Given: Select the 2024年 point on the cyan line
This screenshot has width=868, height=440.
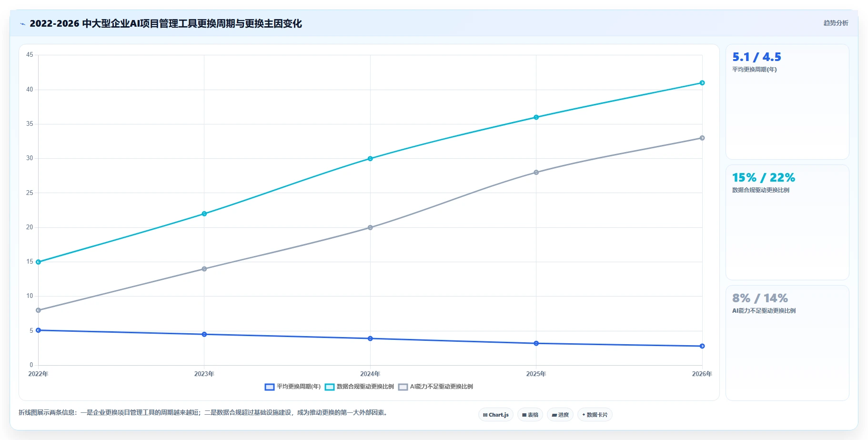Looking at the screenshot, I should (x=370, y=159).
